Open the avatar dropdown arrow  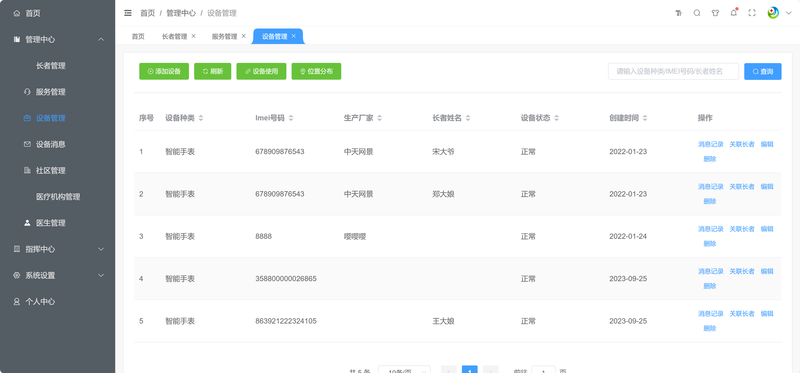789,14
